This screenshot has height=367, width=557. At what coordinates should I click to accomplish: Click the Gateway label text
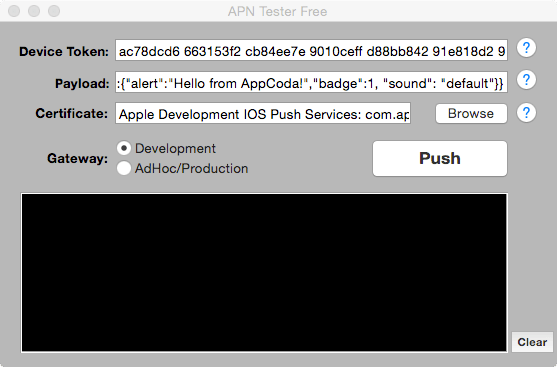77,158
